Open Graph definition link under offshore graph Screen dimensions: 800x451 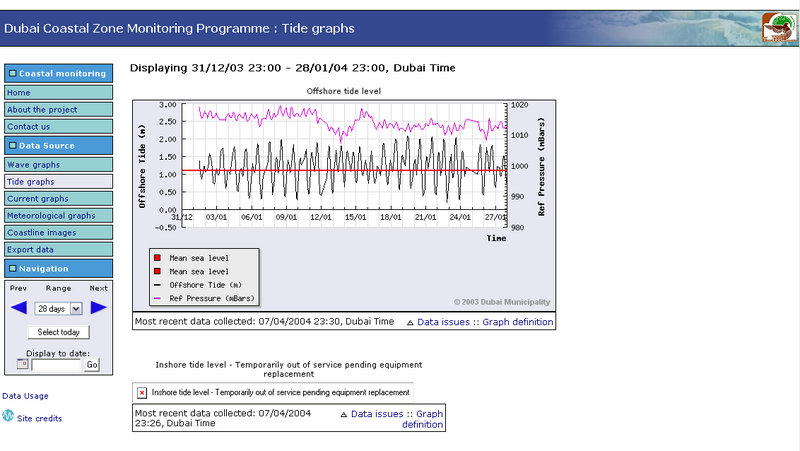[517, 322]
